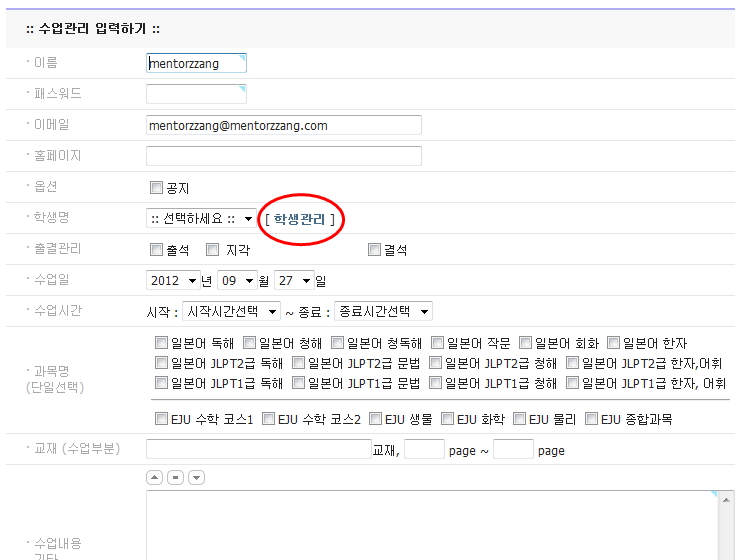Viewport: 751px width, 560px height.
Task: Open the 종료시간선택 end time dropdown
Action: click(x=383, y=312)
